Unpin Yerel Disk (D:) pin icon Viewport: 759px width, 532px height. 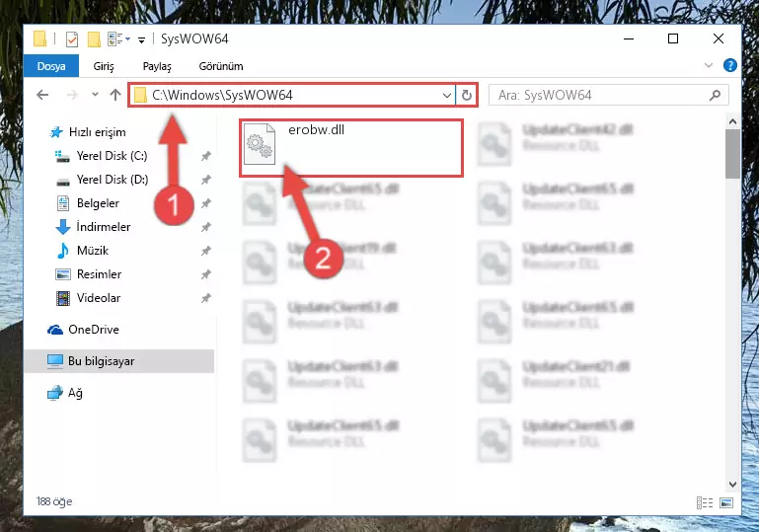click(x=205, y=180)
